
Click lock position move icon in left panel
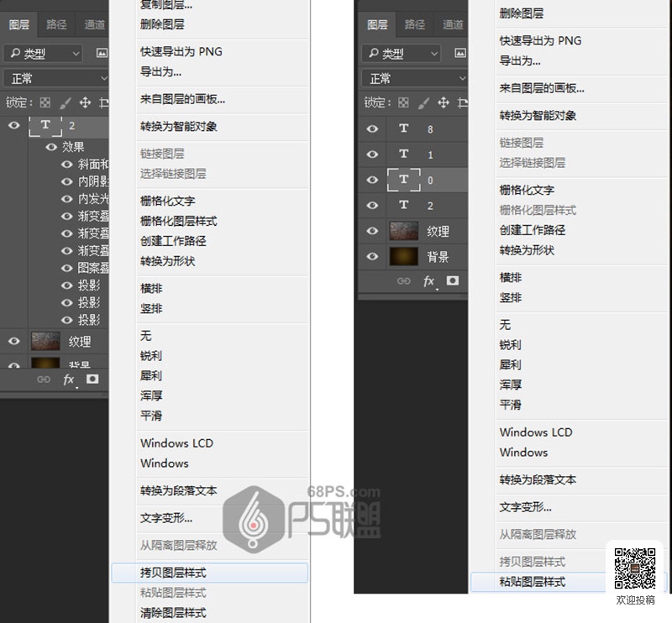pyautogui.click(x=85, y=102)
